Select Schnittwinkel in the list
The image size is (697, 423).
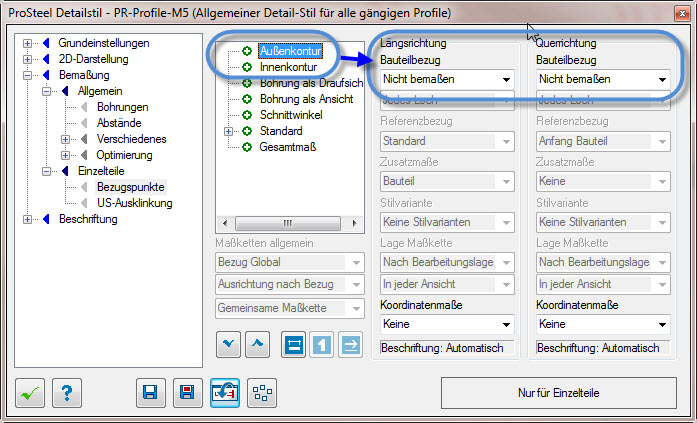pos(291,115)
